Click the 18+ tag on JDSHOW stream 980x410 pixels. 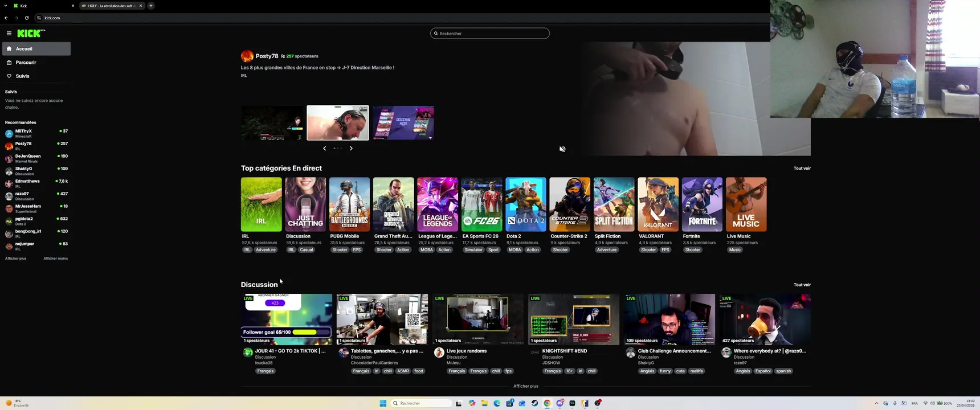tap(569, 371)
